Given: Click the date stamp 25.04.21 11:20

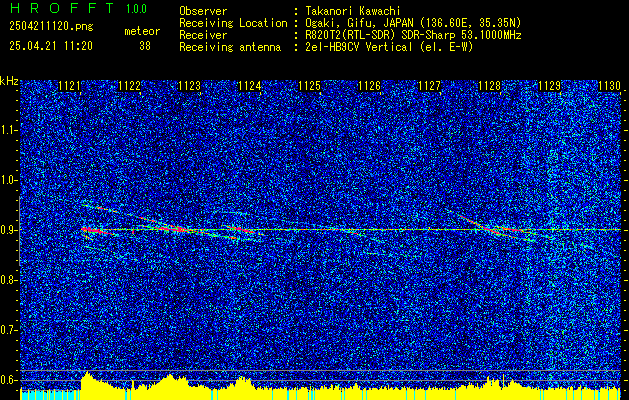Looking at the screenshot, I should [x=51, y=46].
